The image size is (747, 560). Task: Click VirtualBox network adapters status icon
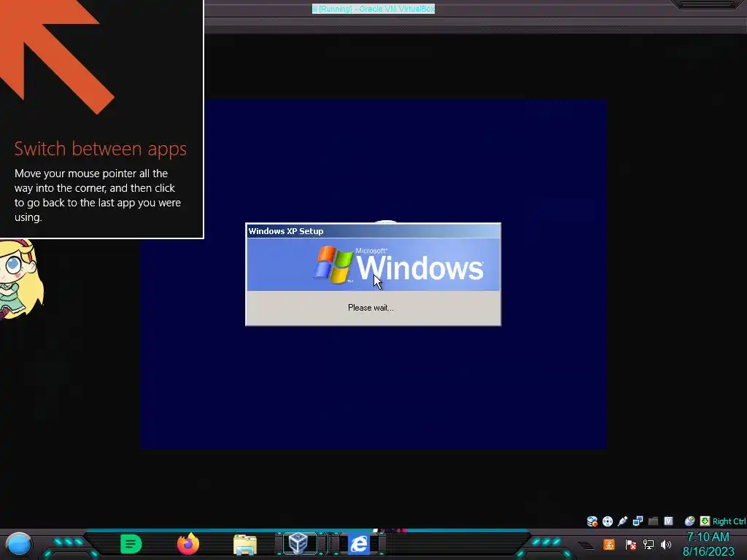[x=638, y=521]
